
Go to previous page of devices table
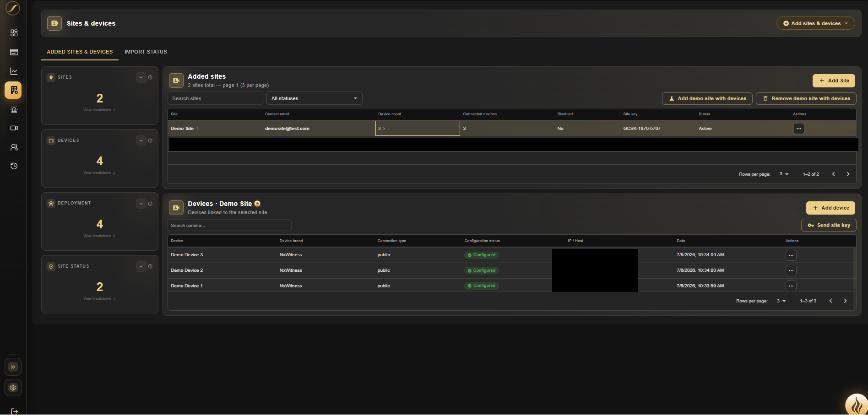click(830, 301)
